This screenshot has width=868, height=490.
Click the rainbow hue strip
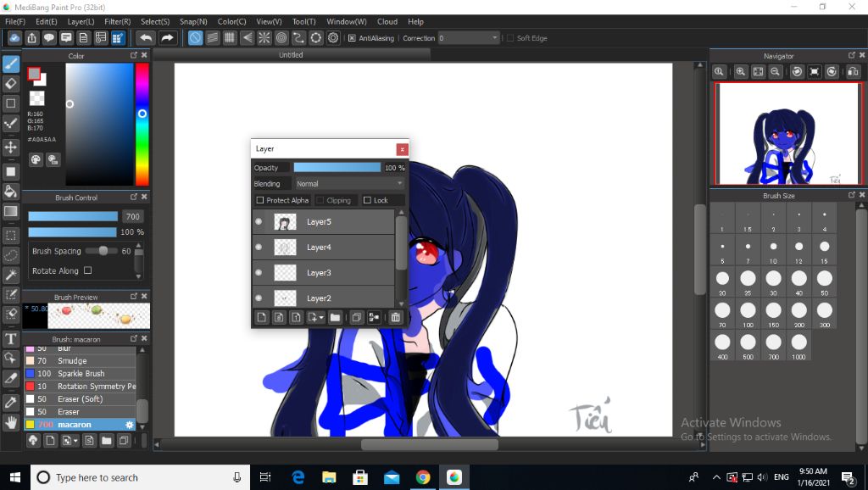point(142,124)
